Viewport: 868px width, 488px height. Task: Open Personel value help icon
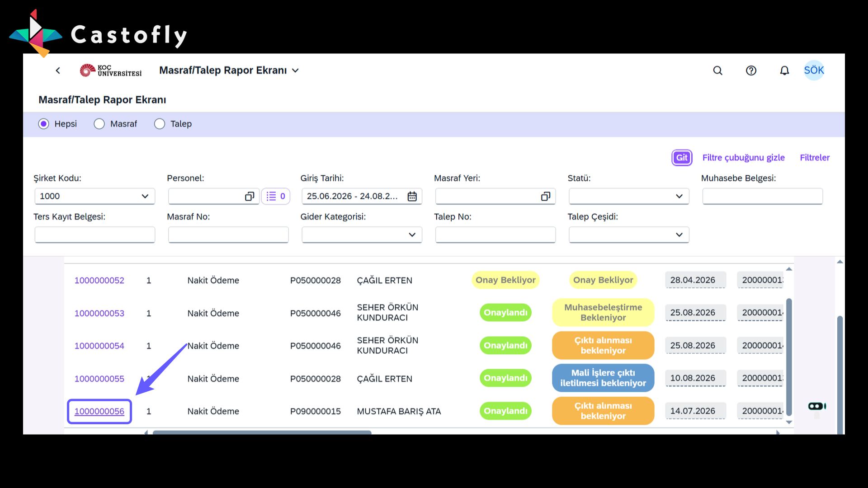[x=250, y=196]
